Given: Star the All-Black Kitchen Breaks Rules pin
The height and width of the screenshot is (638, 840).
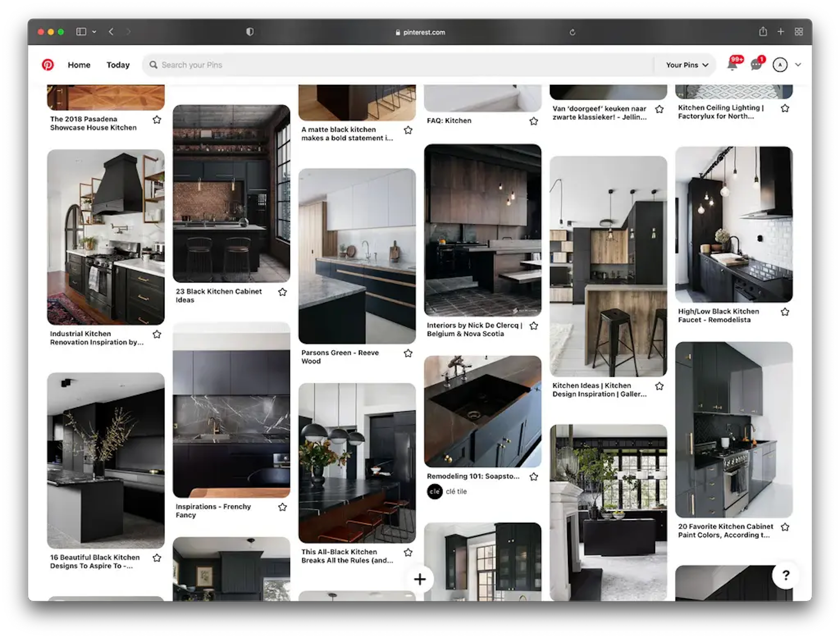Looking at the screenshot, I should click(408, 552).
